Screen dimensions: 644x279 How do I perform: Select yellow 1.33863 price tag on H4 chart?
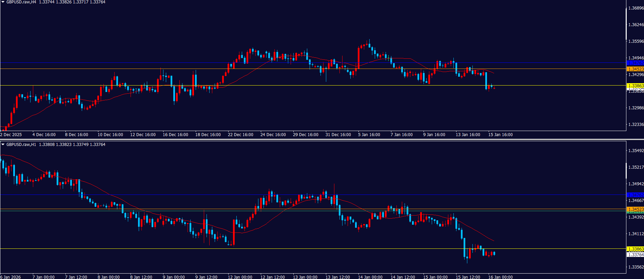[x=635, y=86]
